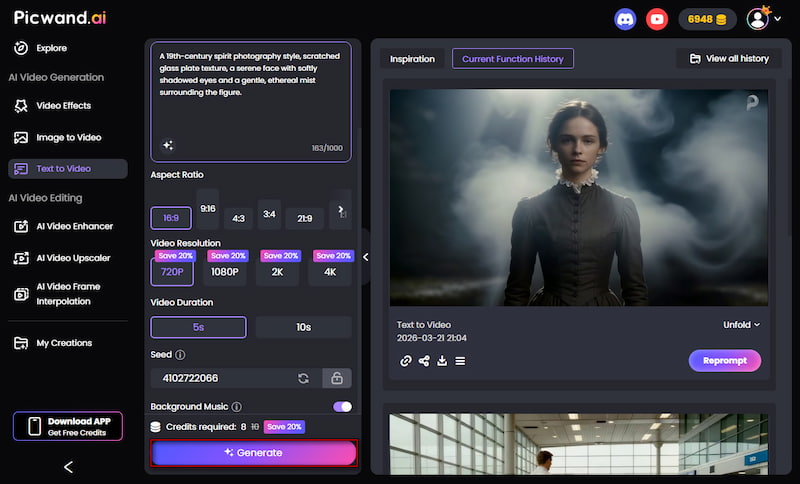The image size is (800, 484).
Task: Select Text to Video in the sidebar
Action: pyautogui.click(x=68, y=169)
